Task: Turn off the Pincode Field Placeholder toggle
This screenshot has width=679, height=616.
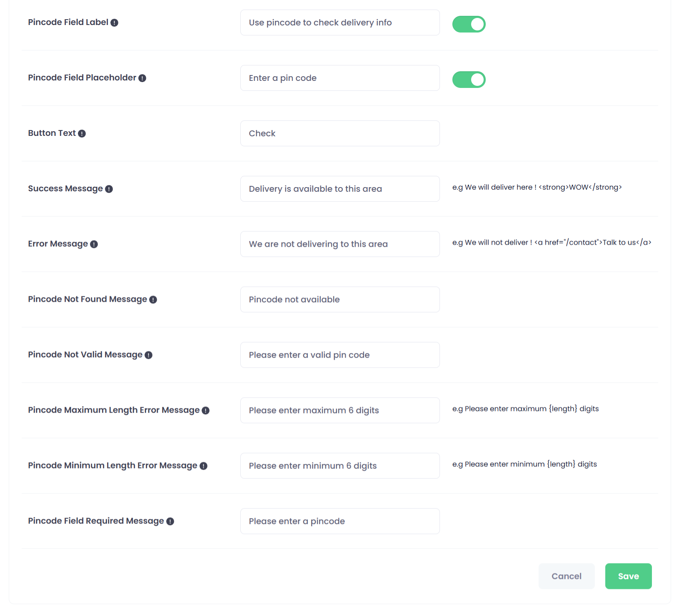Action: 469,80
